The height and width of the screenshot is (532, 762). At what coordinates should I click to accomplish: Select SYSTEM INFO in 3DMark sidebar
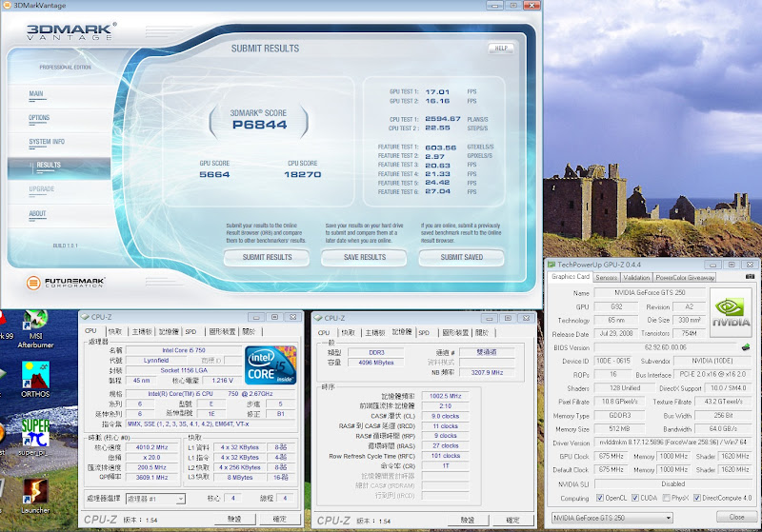click(48, 142)
